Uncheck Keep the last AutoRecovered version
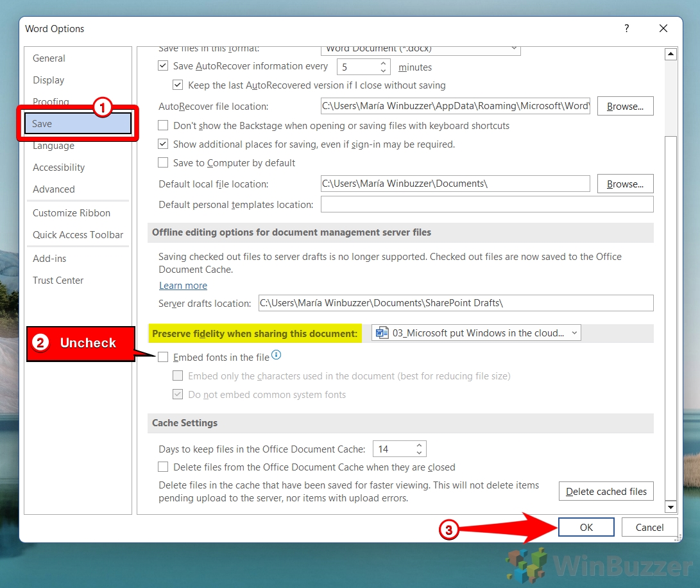 tap(178, 85)
